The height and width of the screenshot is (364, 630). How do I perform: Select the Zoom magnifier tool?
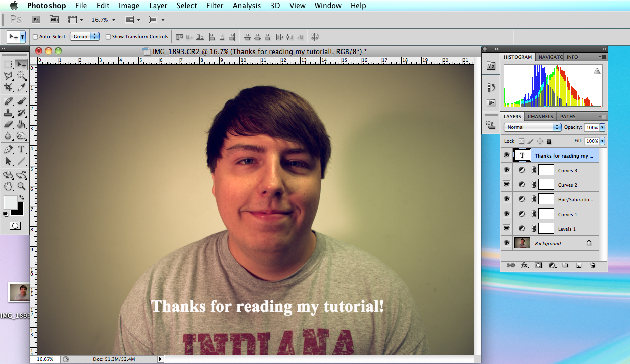(x=21, y=186)
